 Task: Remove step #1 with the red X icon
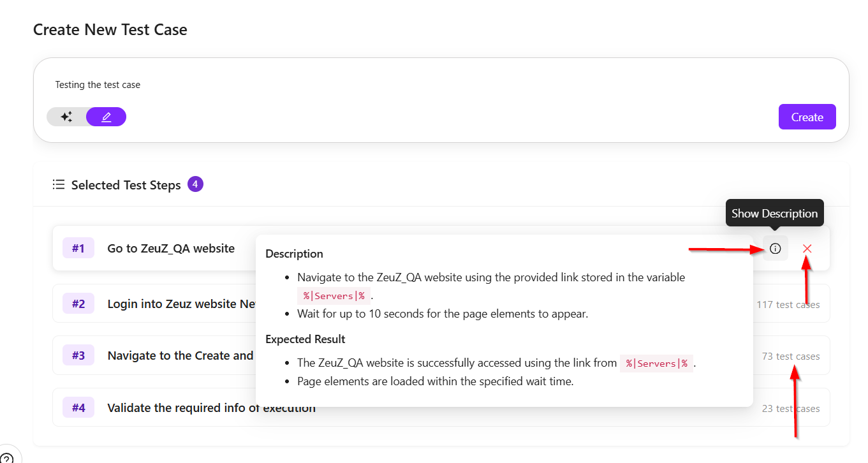(x=807, y=248)
